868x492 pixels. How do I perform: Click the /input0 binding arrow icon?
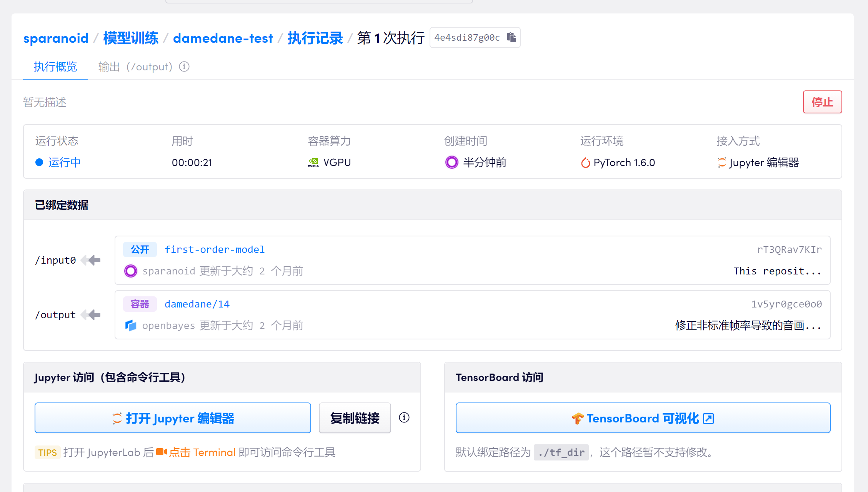click(91, 260)
